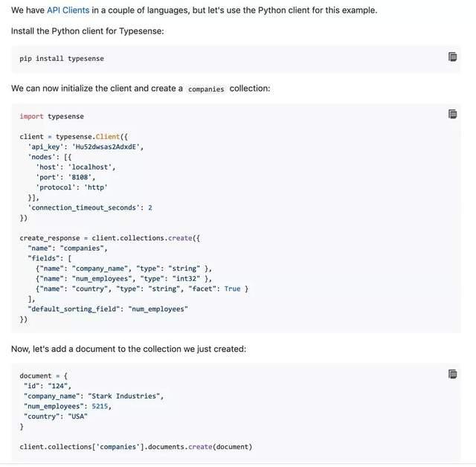The image size is (476, 467).
Task: Click the inline 'companies' code label
Action: 206,89
